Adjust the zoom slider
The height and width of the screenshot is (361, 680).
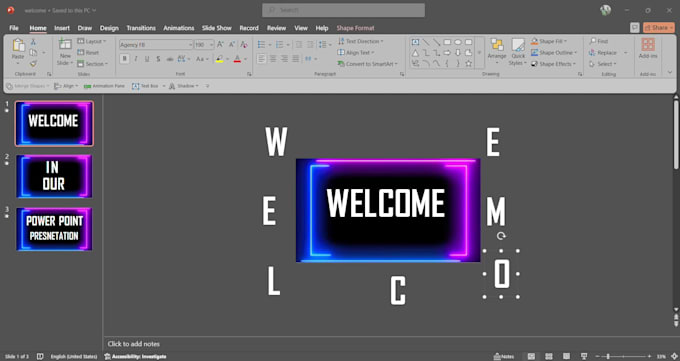click(x=608, y=356)
